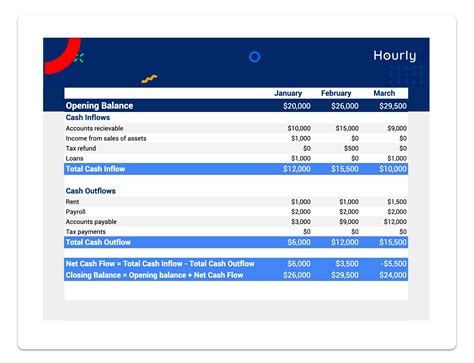The width and height of the screenshot is (474, 363).
Task: Click February accounts payable $9,000
Action: pyautogui.click(x=349, y=222)
